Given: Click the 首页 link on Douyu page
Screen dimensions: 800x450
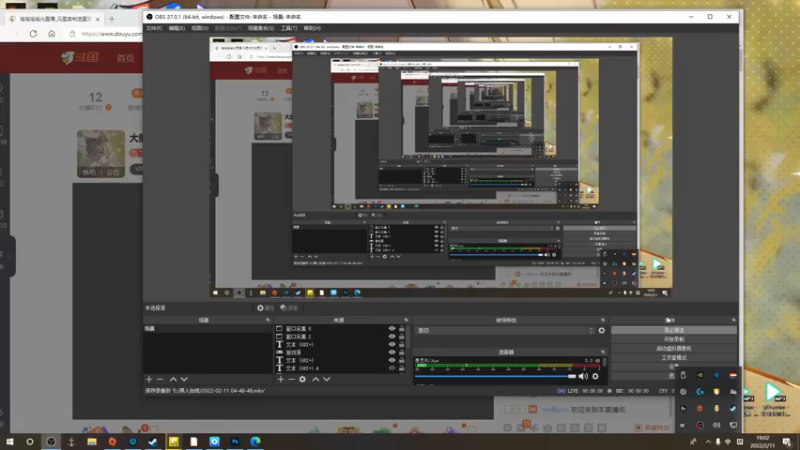Looking at the screenshot, I should 126,58.
